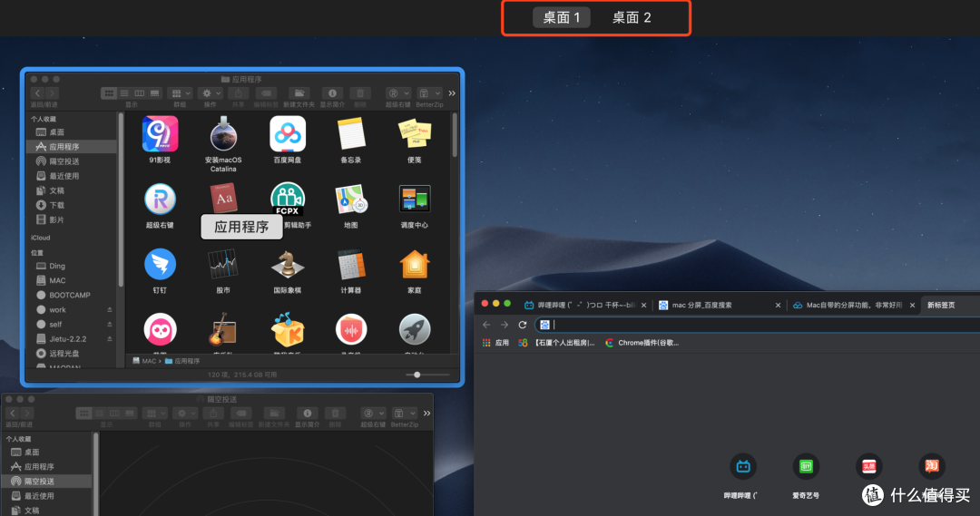This screenshot has height=516, width=980.
Task: Switch 应用程序 window to gallery view
Action: click(154, 93)
